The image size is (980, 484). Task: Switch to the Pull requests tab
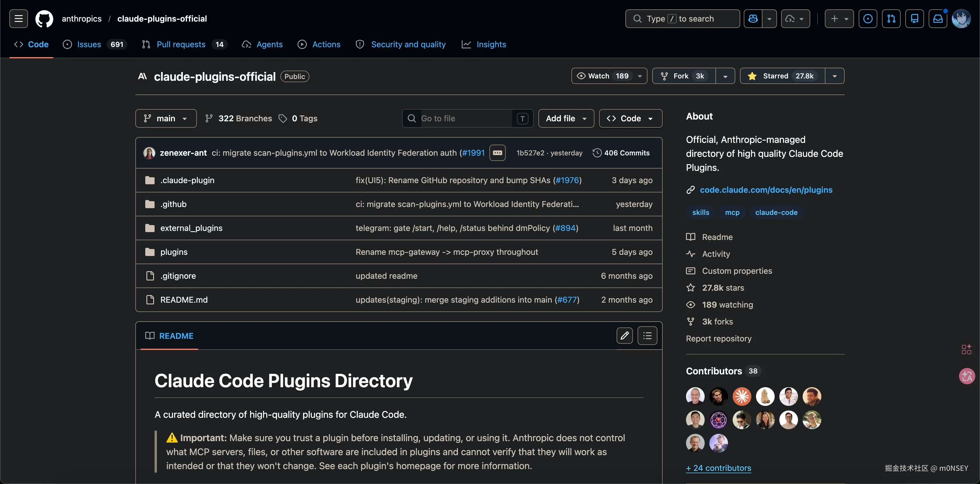[x=185, y=45]
